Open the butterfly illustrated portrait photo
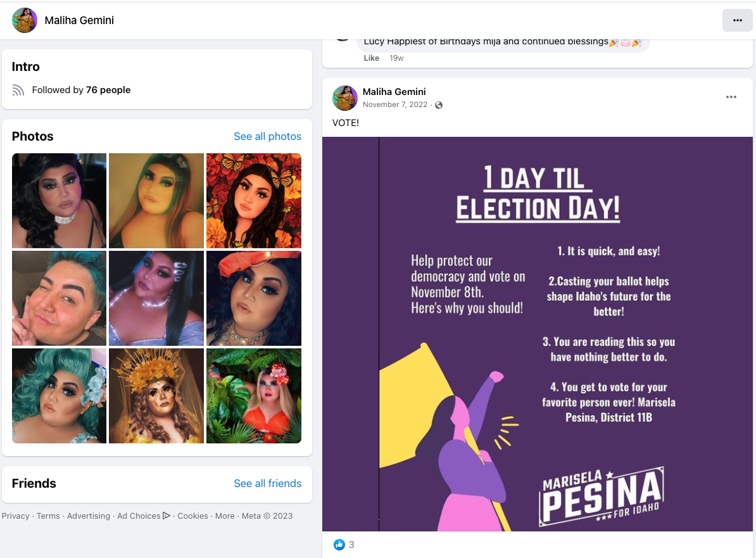Image resolution: width=756 pixels, height=558 pixels. [254, 201]
